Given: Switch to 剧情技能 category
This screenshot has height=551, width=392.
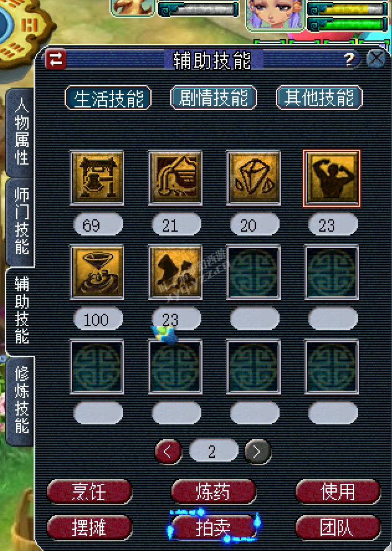Looking at the screenshot, I should [214, 98].
